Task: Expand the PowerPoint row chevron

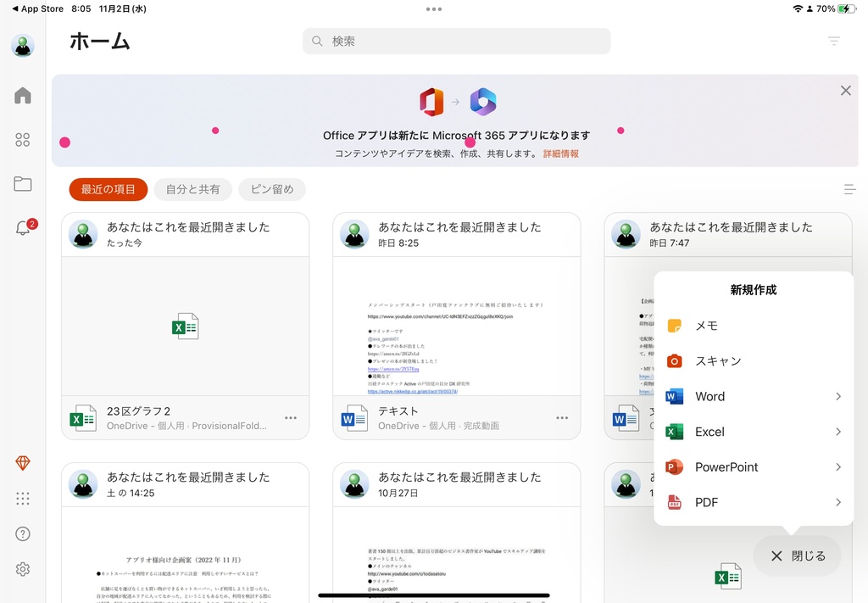Action: (x=838, y=467)
